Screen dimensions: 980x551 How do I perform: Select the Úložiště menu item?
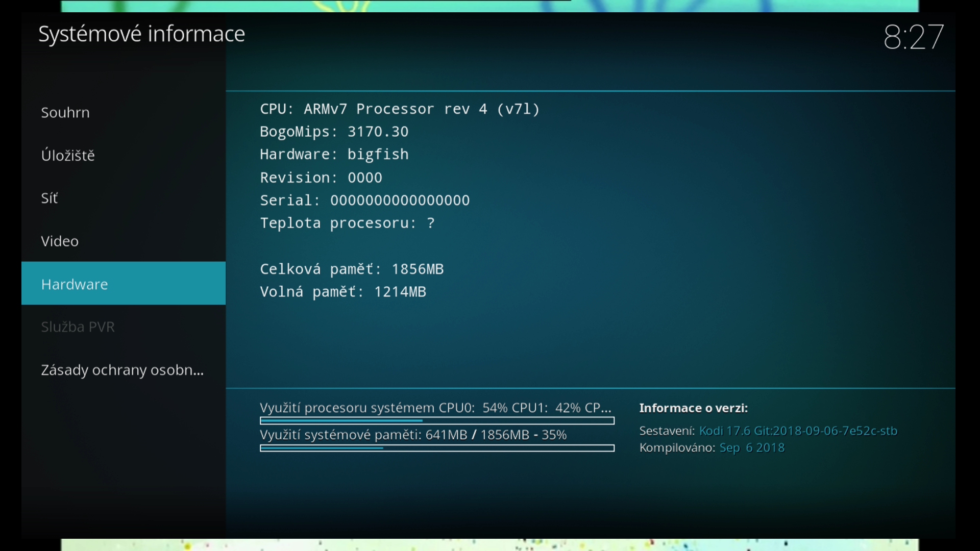click(68, 155)
